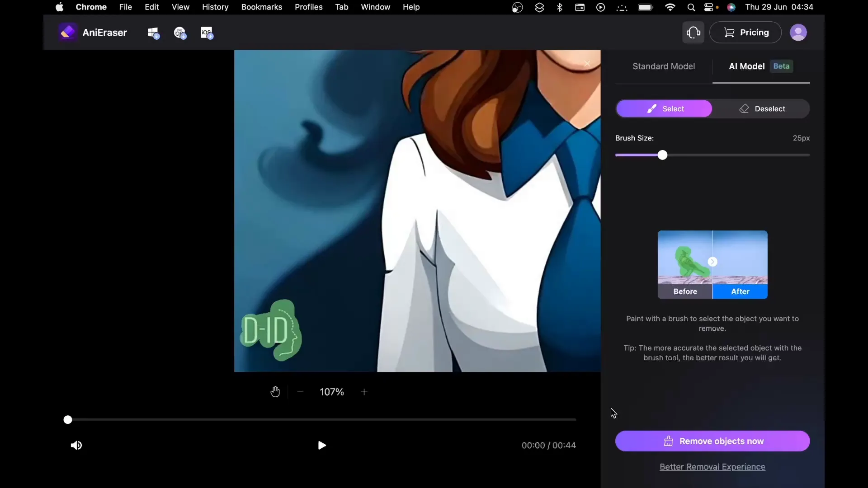
Task: Click the Select brush tool
Action: pyautogui.click(x=664, y=108)
